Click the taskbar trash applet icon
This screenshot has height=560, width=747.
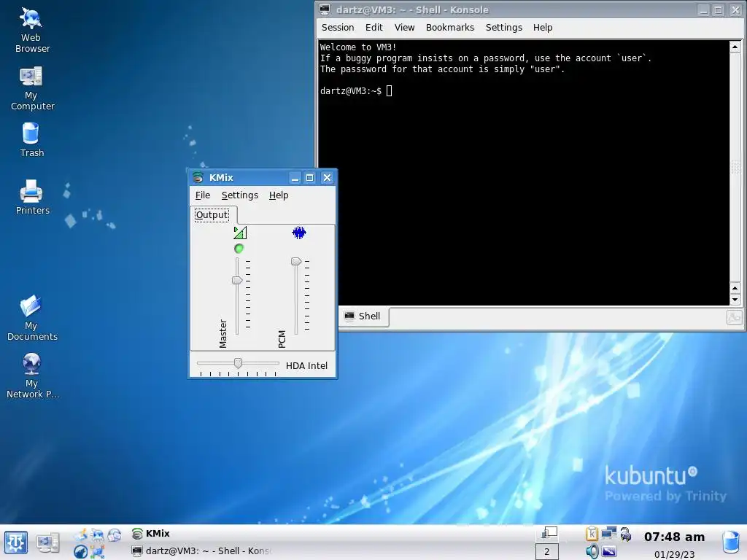731,542
